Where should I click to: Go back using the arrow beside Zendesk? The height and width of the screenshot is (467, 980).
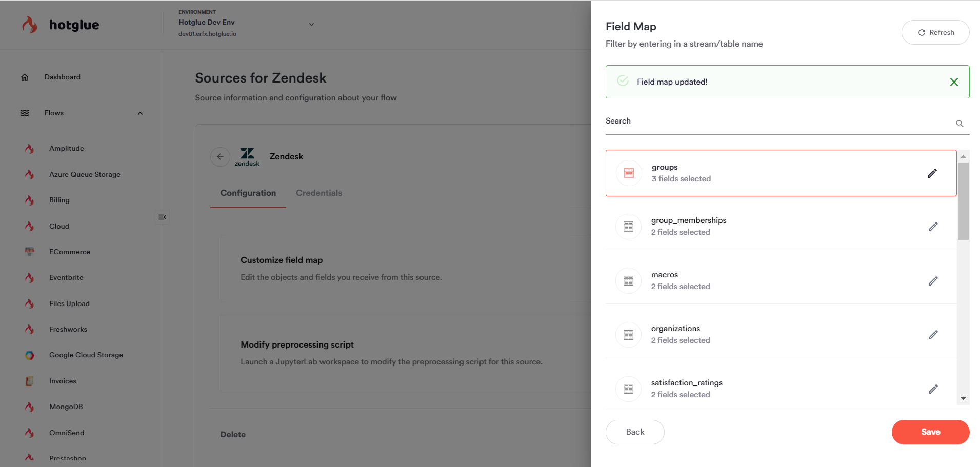pyautogui.click(x=220, y=157)
